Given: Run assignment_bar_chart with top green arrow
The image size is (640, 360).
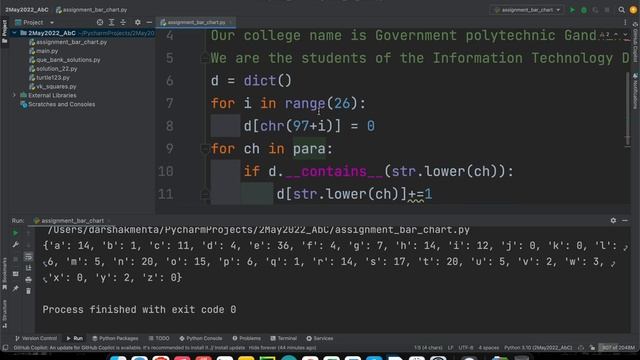Looking at the screenshot, I should 572,10.
